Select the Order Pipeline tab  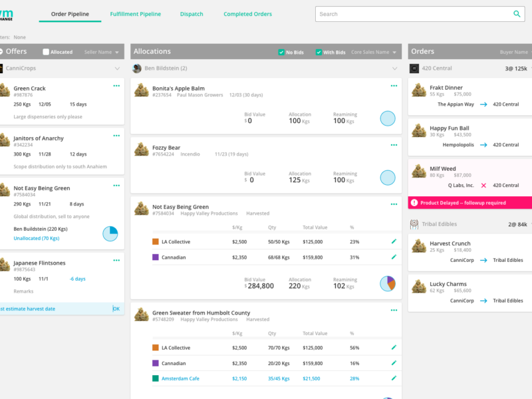pos(70,14)
